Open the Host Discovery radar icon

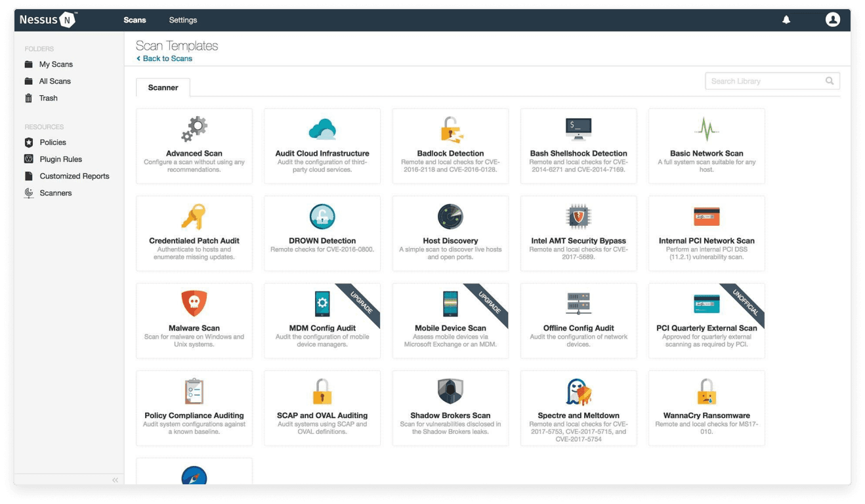click(x=450, y=217)
